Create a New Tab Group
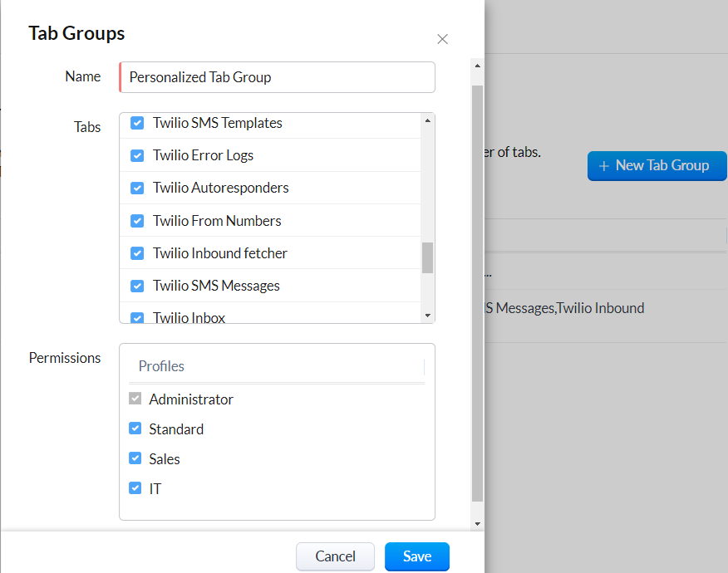 (657, 165)
